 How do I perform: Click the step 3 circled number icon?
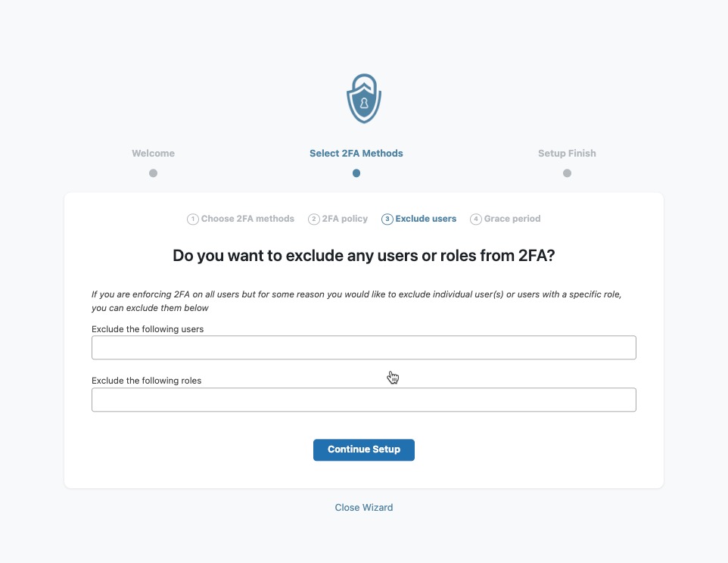pyautogui.click(x=387, y=219)
